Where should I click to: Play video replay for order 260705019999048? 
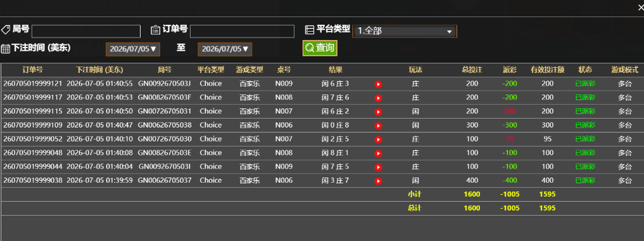378,153
